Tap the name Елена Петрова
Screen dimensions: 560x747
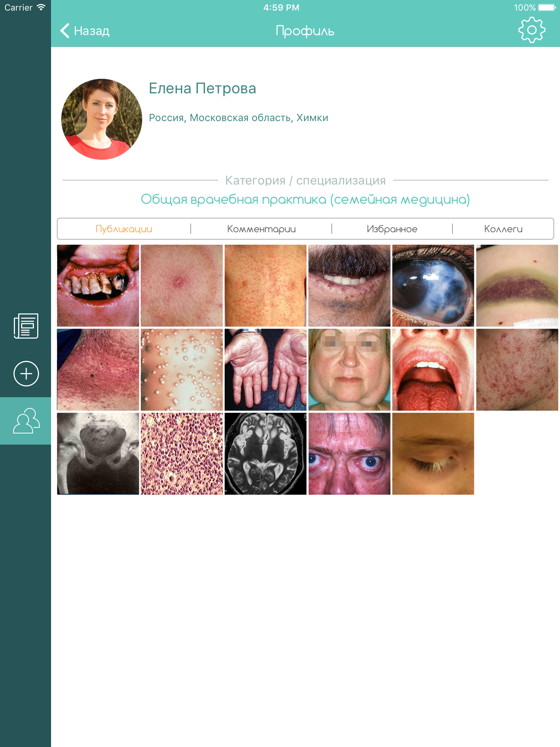click(x=202, y=88)
